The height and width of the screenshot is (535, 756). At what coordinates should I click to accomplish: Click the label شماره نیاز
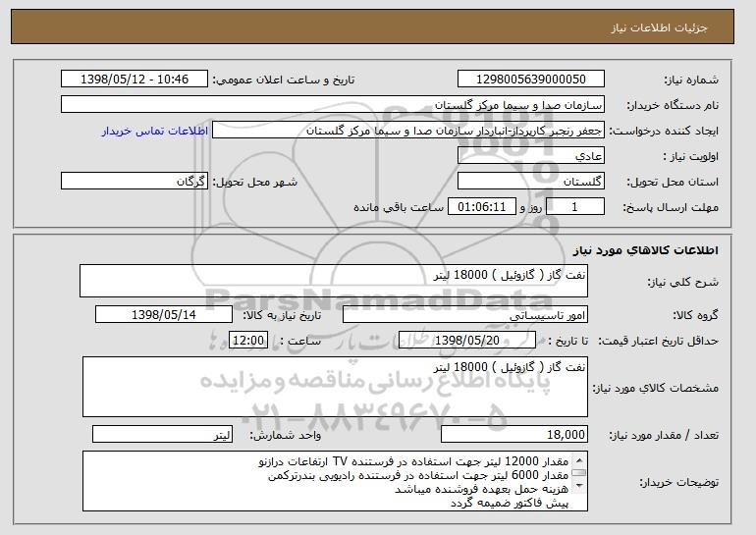coord(691,80)
